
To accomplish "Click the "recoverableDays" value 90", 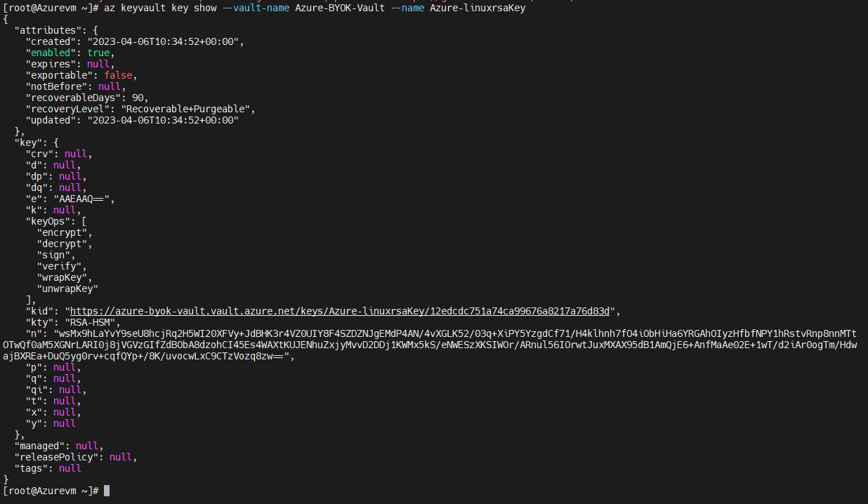I will pyautogui.click(x=138, y=98).
